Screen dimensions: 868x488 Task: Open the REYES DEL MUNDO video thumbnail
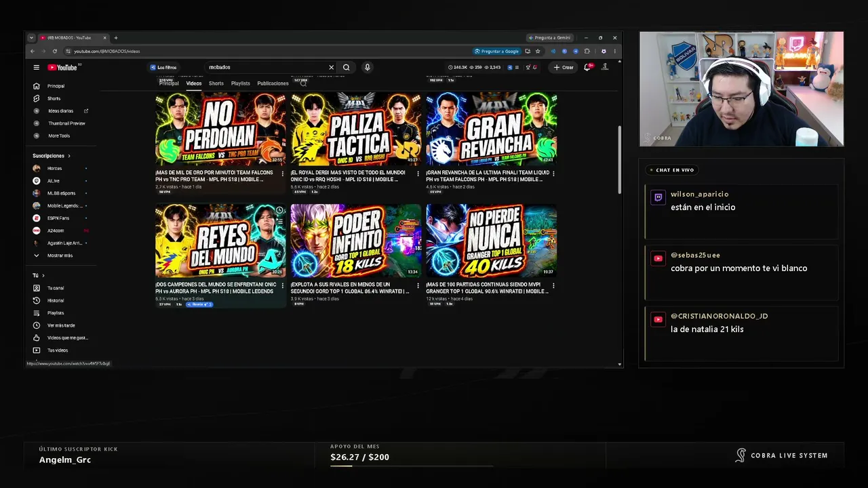click(220, 241)
